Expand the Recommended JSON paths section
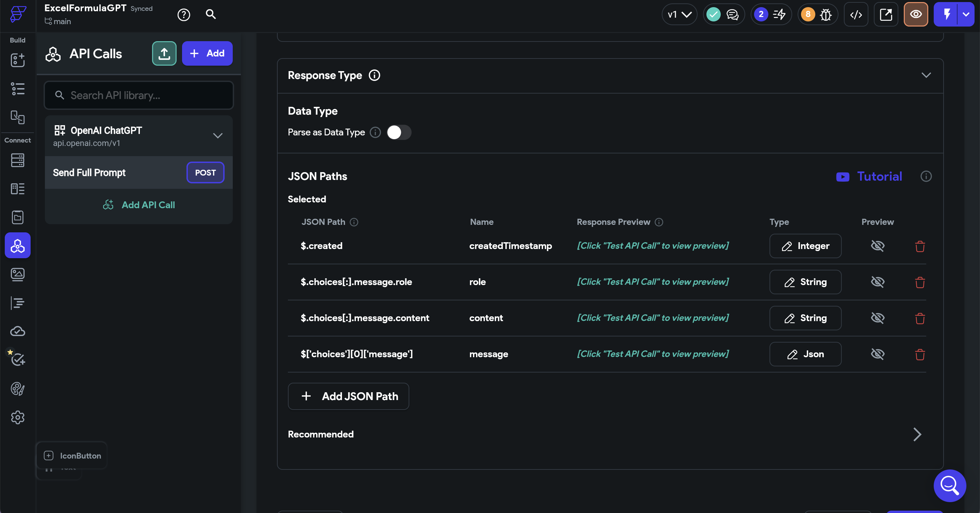This screenshot has width=980, height=513. coord(917,434)
